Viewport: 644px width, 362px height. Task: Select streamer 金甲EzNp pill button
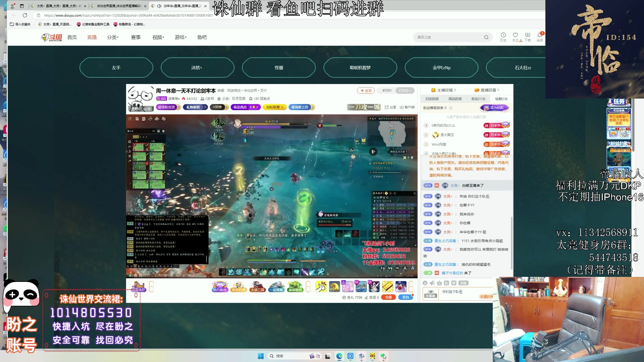441,67
